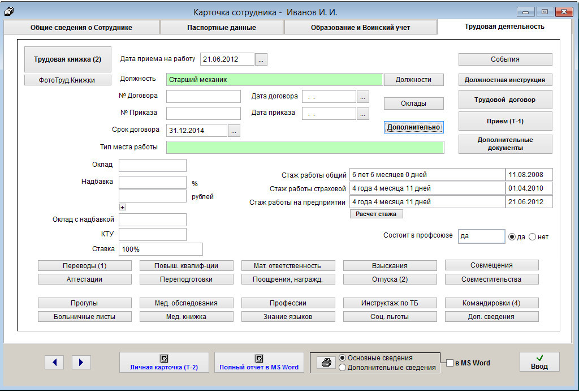Click the printer icon button
Image resolution: width=579 pixels, height=392 pixels.
pyautogui.click(x=326, y=363)
